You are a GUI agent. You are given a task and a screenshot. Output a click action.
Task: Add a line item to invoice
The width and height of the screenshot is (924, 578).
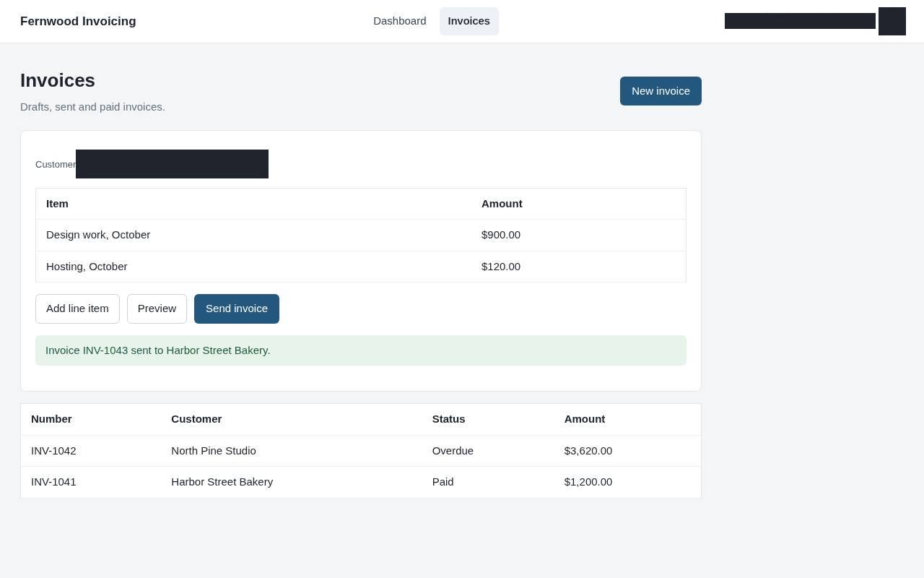click(x=77, y=309)
